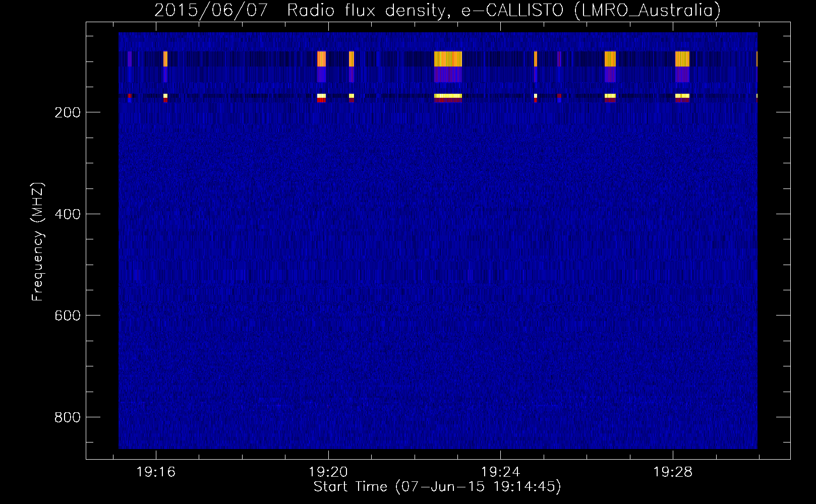
Task: Click the orange burst just before 19:20
Action: (321, 59)
